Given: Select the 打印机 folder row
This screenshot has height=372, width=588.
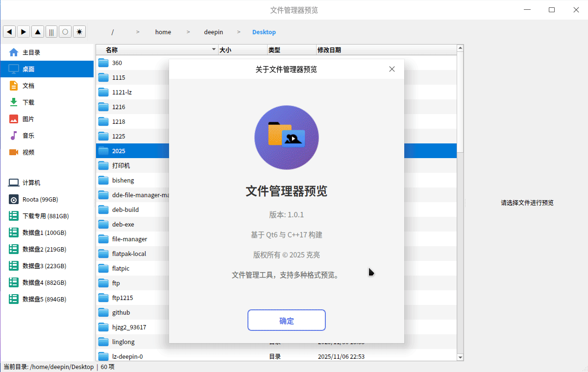Looking at the screenshot, I should (x=276, y=165).
